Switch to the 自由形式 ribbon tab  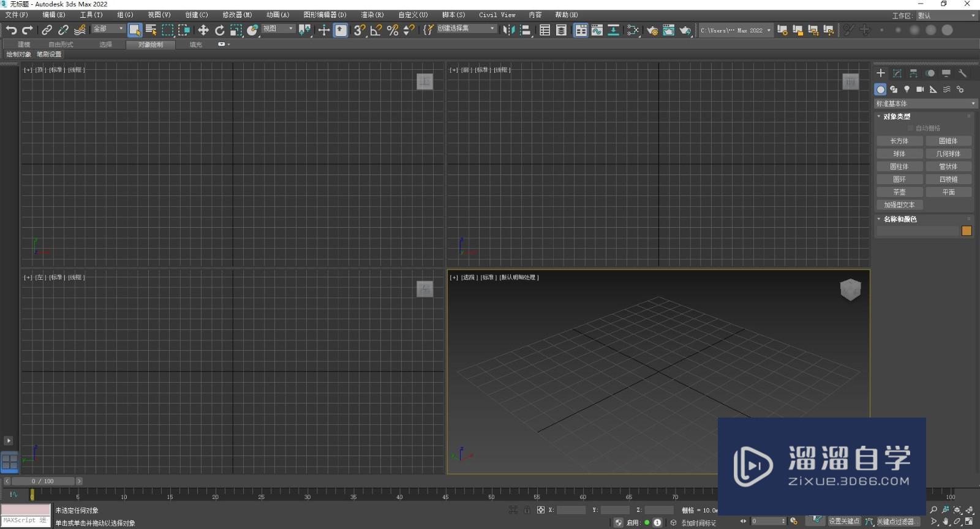(61, 45)
